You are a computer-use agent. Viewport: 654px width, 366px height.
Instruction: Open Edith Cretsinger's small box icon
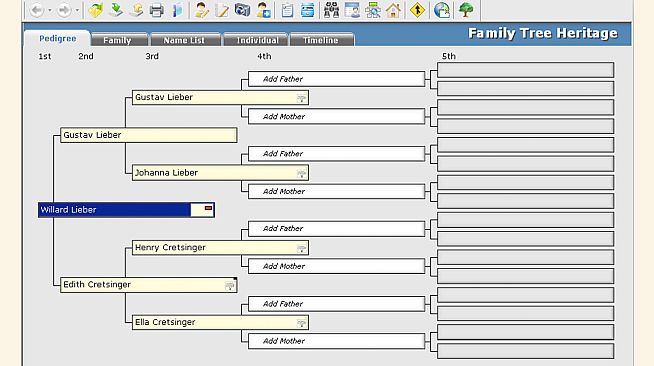(x=230, y=286)
